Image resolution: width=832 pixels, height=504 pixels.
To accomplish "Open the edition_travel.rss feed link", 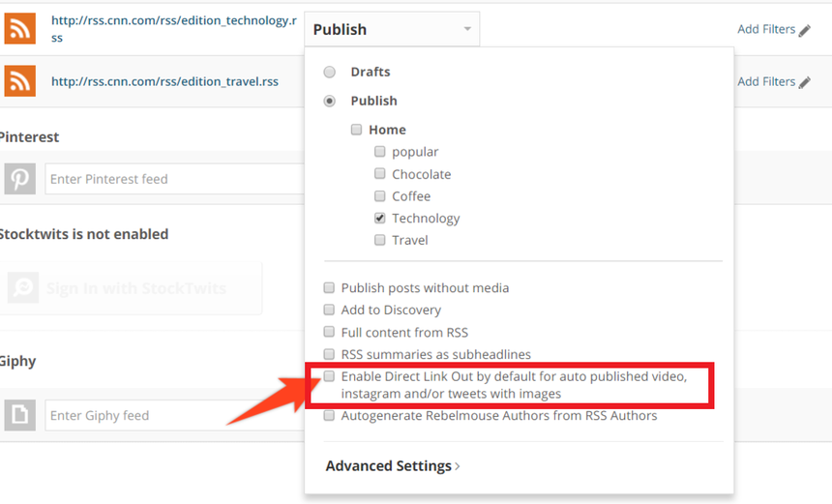I will [164, 81].
